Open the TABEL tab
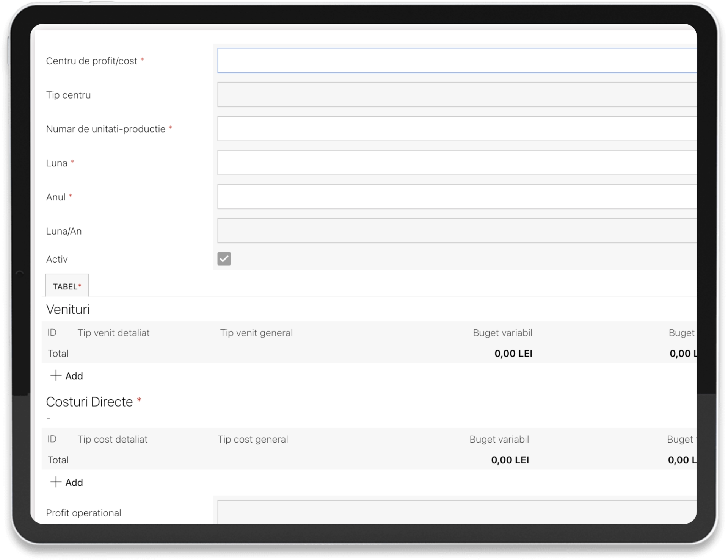Image resolution: width=728 pixels, height=560 pixels. 67,286
